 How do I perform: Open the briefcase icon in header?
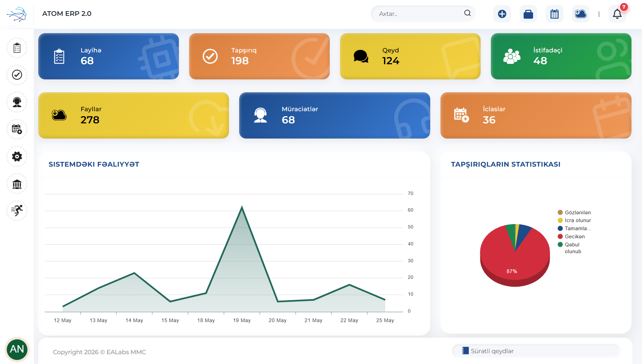528,14
